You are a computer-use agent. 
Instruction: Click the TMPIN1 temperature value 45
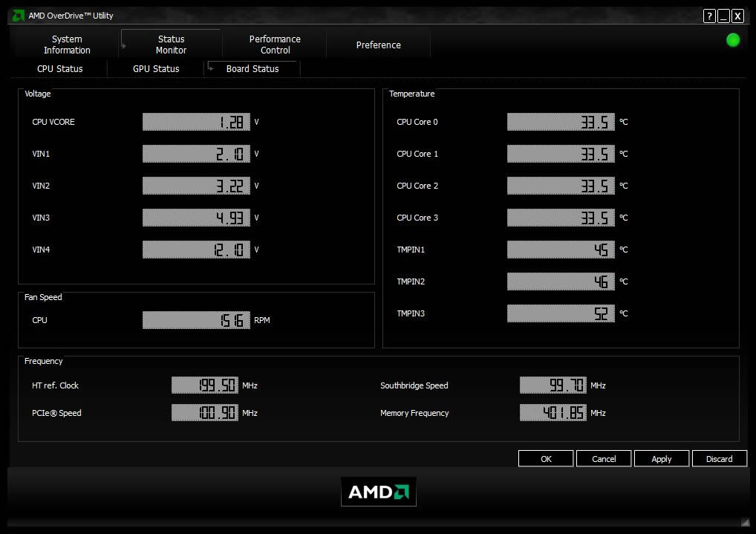coord(561,250)
